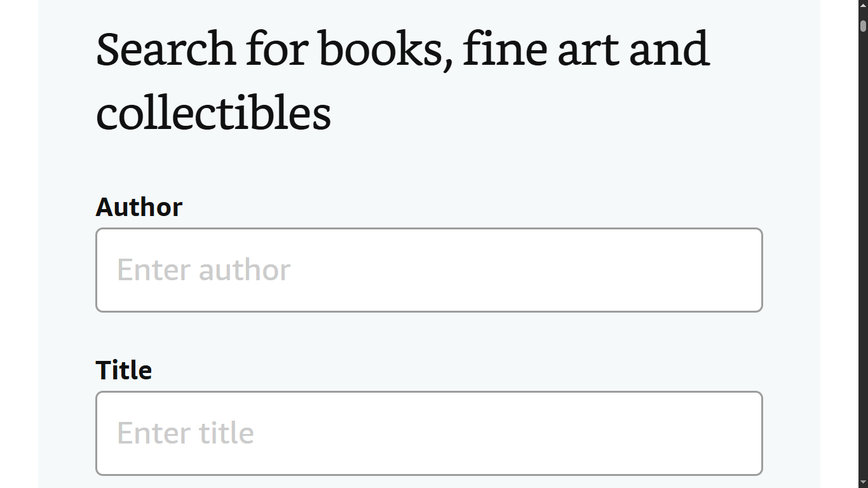This screenshot has height=488, width=868.
Task: Click the scrollbar up arrow
Action: click(x=863, y=5)
